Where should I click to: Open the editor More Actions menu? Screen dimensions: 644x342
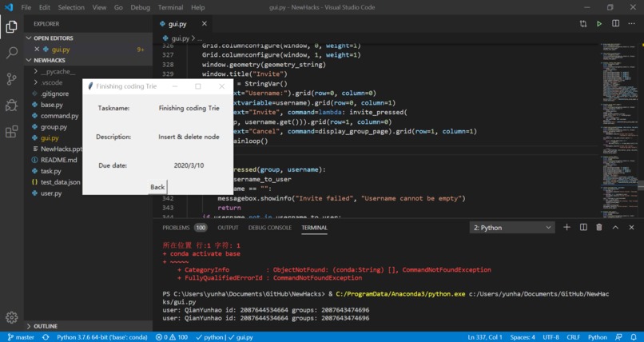632,24
